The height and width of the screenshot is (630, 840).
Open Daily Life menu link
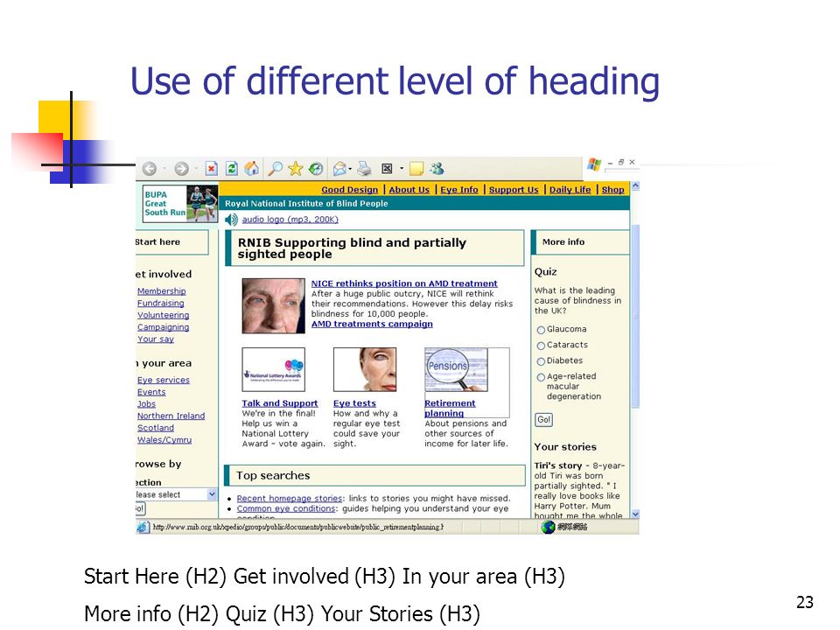click(x=570, y=190)
